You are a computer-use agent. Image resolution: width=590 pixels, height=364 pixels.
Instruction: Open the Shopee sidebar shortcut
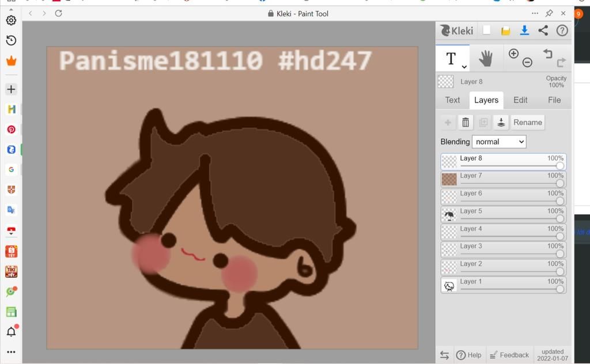coord(12,251)
